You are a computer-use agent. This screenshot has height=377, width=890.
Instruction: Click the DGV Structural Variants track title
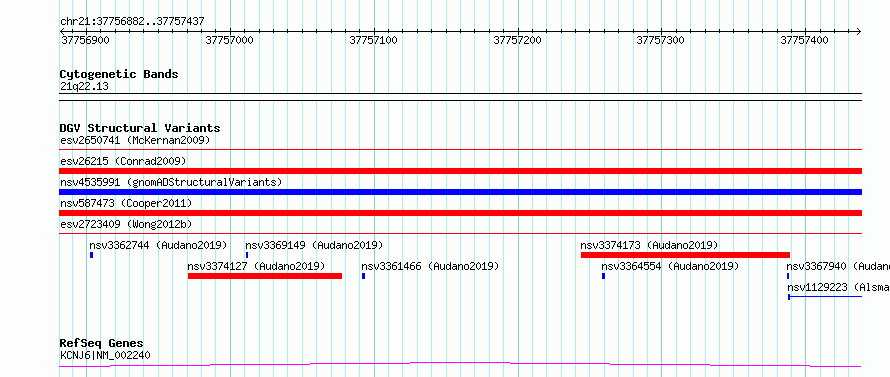pyautogui.click(x=140, y=128)
